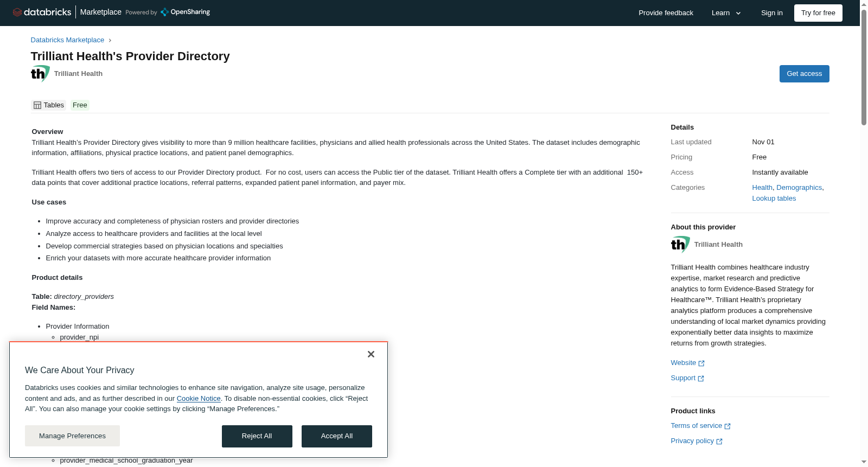Click the Free pricing tag
Viewport: 868px width, 467px height.
tap(80, 105)
